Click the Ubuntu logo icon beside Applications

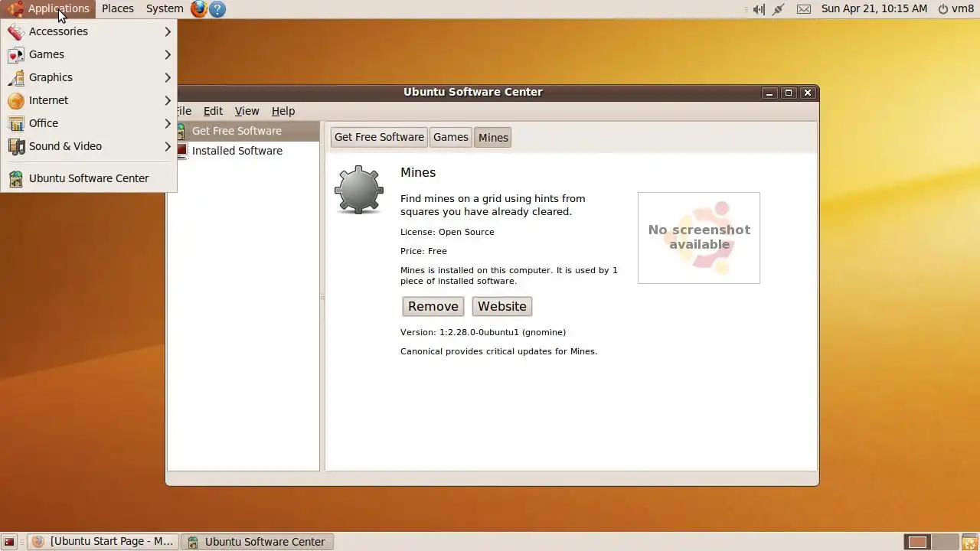coord(15,9)
